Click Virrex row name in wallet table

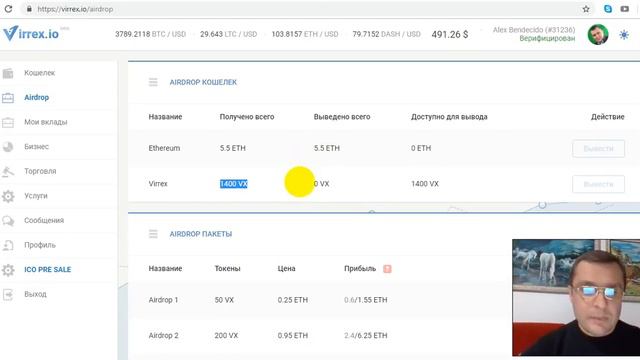[158, 184]
